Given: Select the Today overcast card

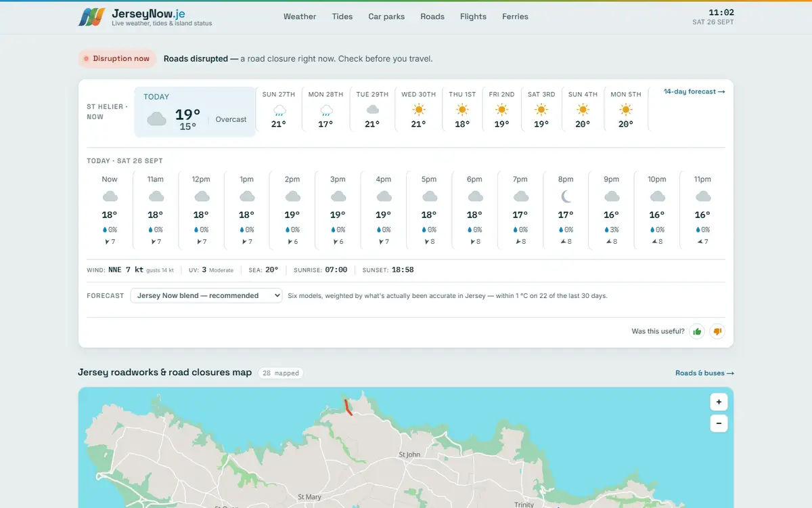Looking at the screenshot, I should point(195,112).
